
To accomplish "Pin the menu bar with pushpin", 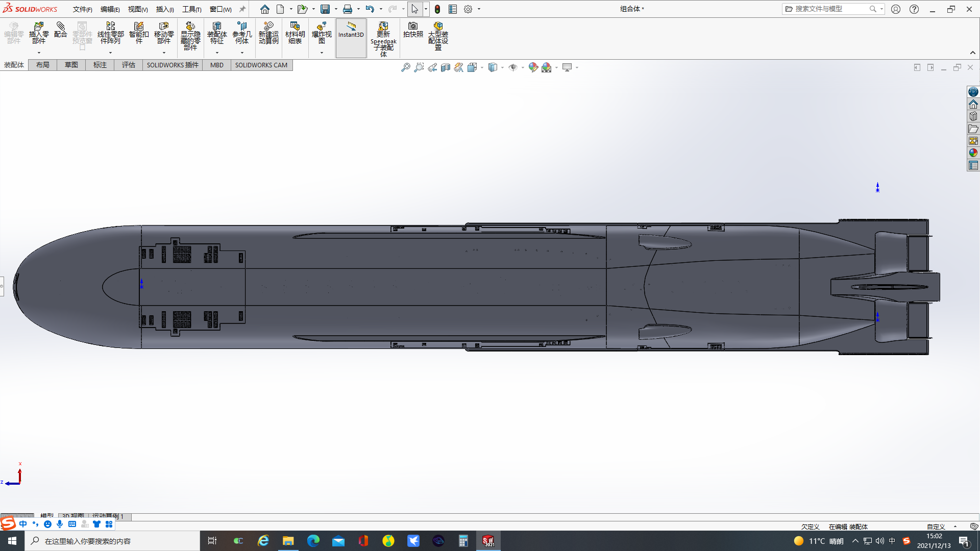I will 242,9.
